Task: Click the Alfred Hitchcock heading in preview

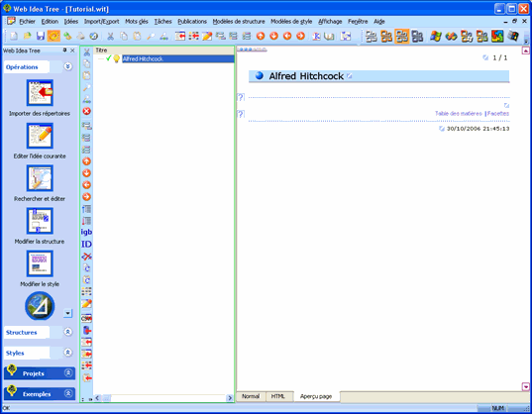Action: tap(306, 76)
